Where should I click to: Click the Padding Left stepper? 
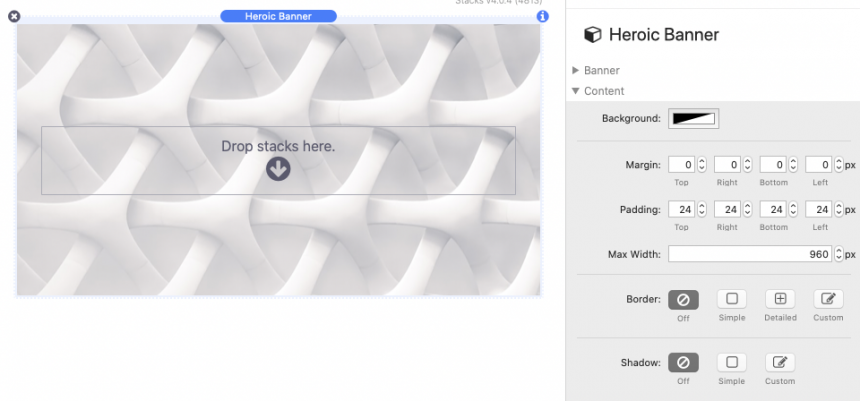[839, 209]
